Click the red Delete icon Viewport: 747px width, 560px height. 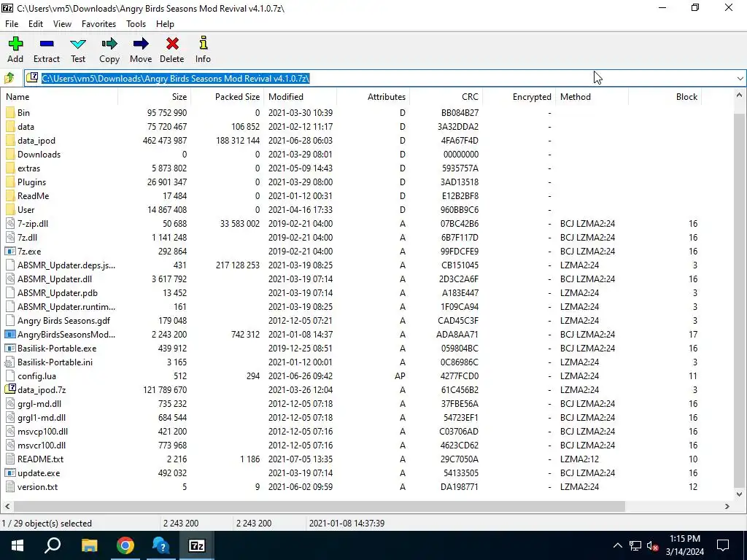tap(172, 44)
